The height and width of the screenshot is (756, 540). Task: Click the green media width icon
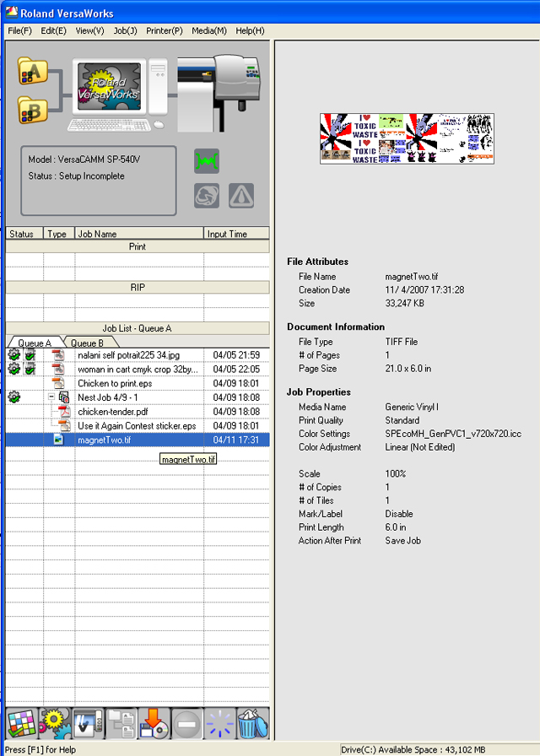(x=207, y=161)
